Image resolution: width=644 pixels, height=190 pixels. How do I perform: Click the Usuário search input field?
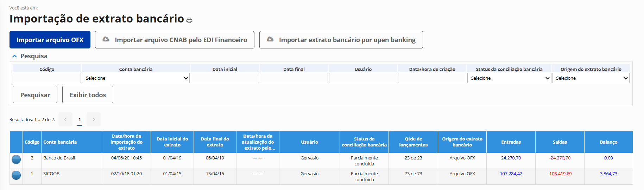363,78
